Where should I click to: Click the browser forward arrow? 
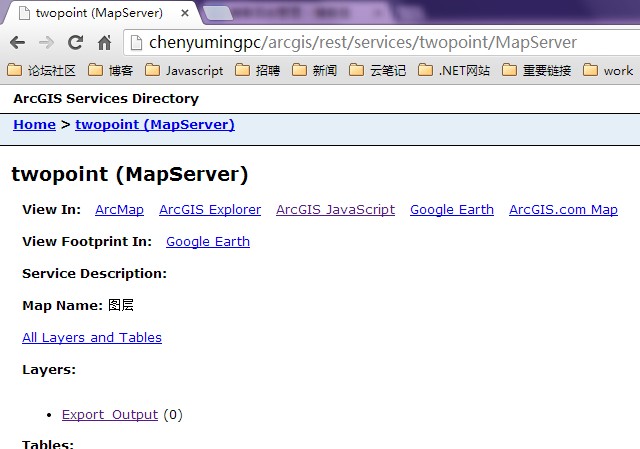tap(46, 42)
